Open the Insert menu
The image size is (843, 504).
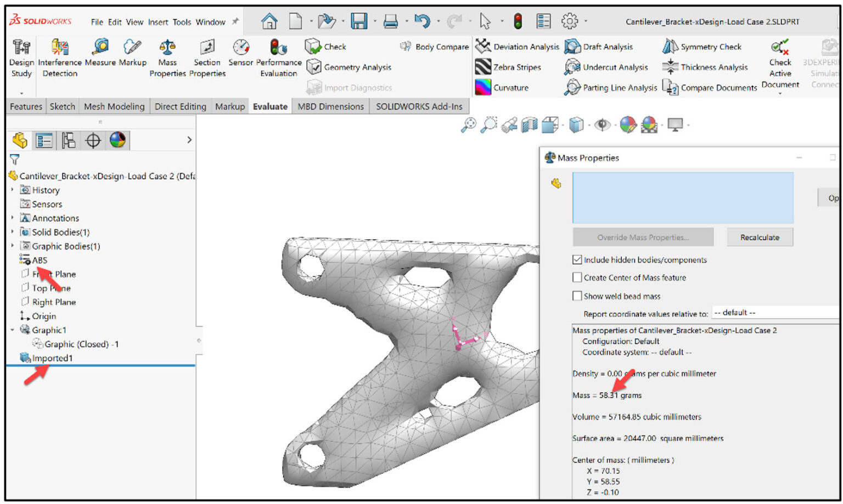click(x=158, y=22)
